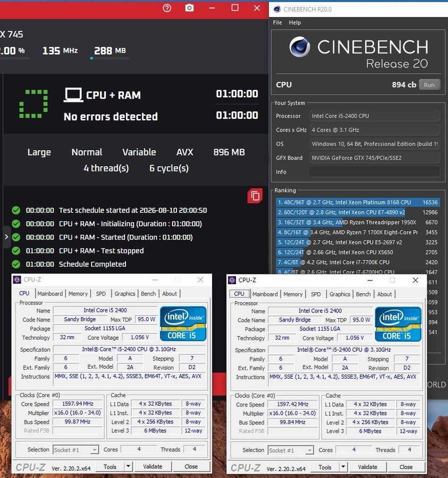Viewport: 448px width, 478px height.
Task: Select the Ryzen Threadripper 1950X ranking row
Action: [357, 222]
